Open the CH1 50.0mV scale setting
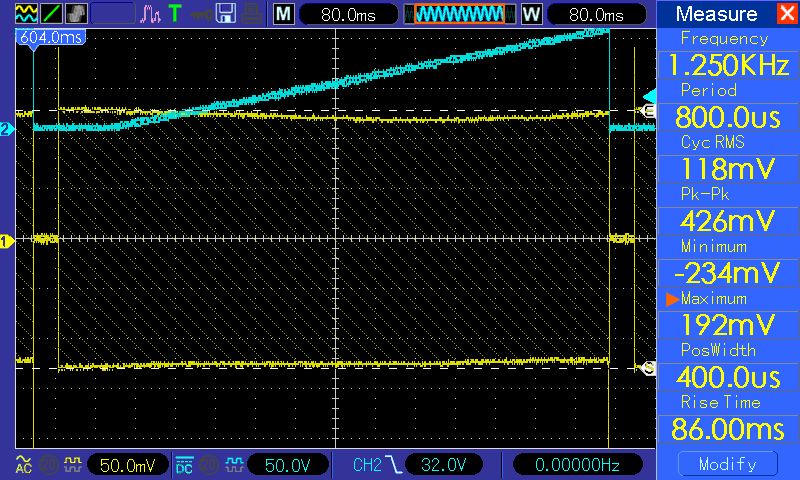Viewport: 800px width, 480px height. click(126, 464)
